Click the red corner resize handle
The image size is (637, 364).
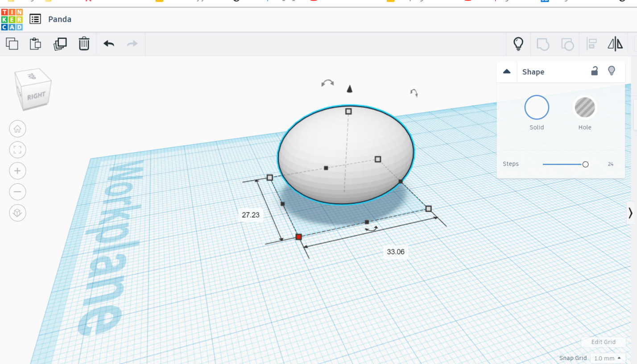[299, 237]
